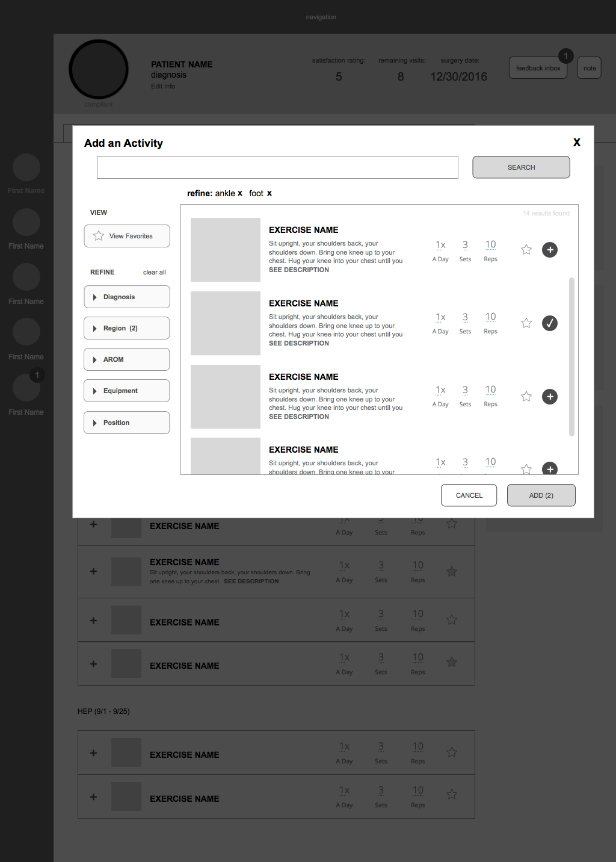Expand last HEP exercise row plus icon
Image resolution: width=616 pixels, height=862 pixels.
pyautogui.click(x=93, y=797)
